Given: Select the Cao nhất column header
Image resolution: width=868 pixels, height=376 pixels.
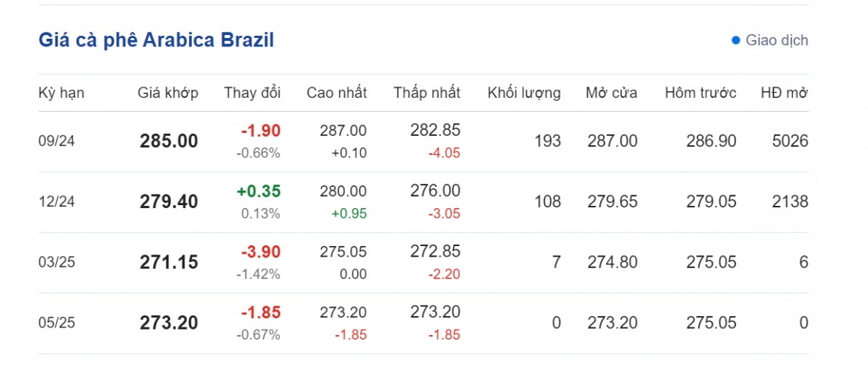Looking at the screenshot, I should coord(336,93).
